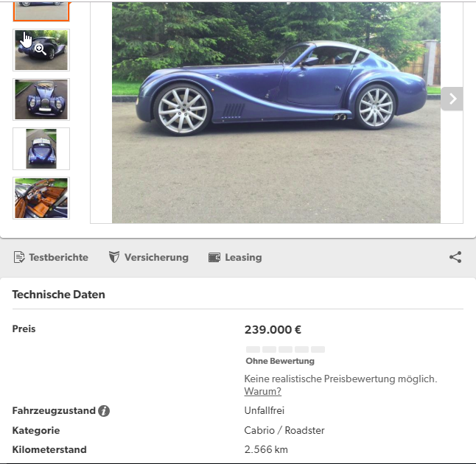Click the empty price rating bars
476x464 pixels.
(285, 349)
